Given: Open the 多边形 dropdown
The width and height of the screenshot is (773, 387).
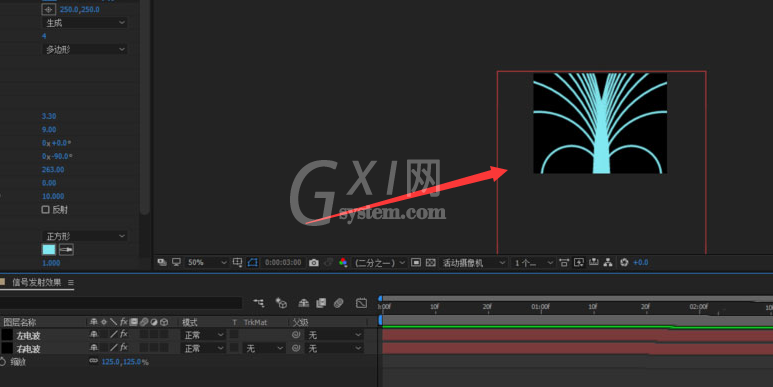Looking at the screenshot, I should tap(84, 49).
